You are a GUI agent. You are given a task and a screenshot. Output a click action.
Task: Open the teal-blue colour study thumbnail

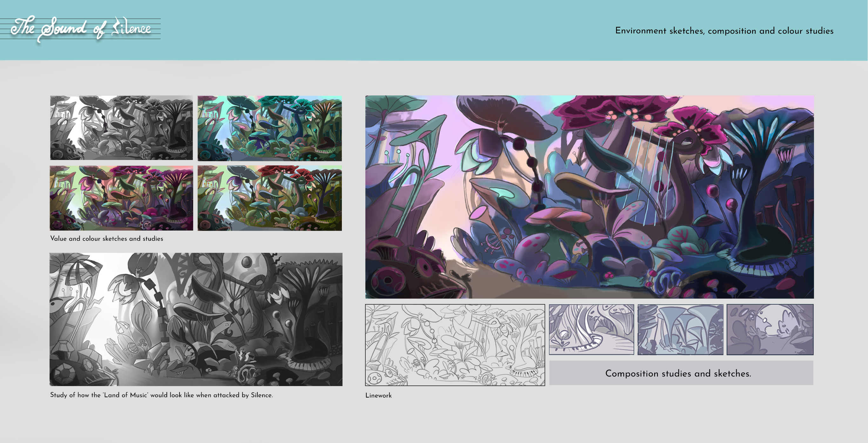pyautogui.click(x=269, y=128)
